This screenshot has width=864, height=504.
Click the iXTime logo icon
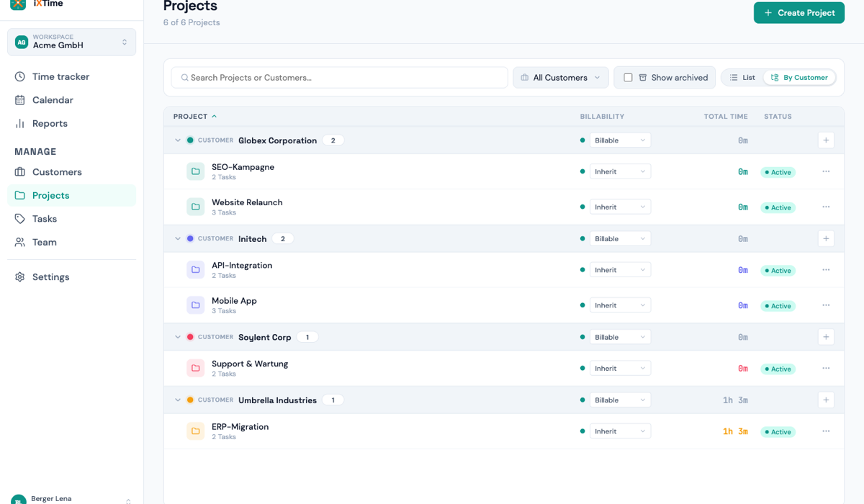pyautogui.click(x=17, y=3)
